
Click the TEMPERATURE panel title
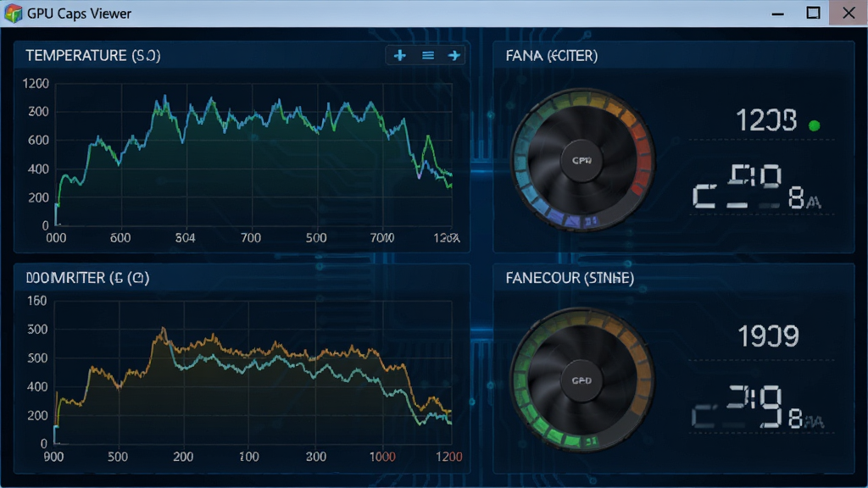tap(93, 56)
